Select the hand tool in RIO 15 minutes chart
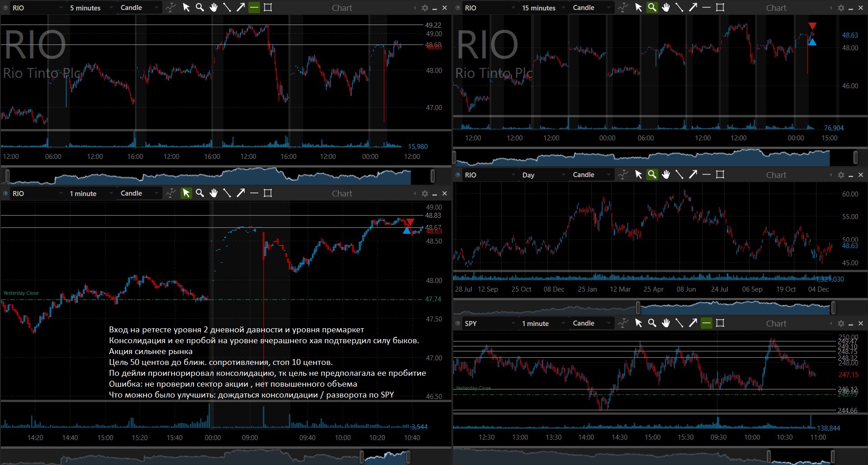This screenshot has height=465, width=868. [666, 8]
